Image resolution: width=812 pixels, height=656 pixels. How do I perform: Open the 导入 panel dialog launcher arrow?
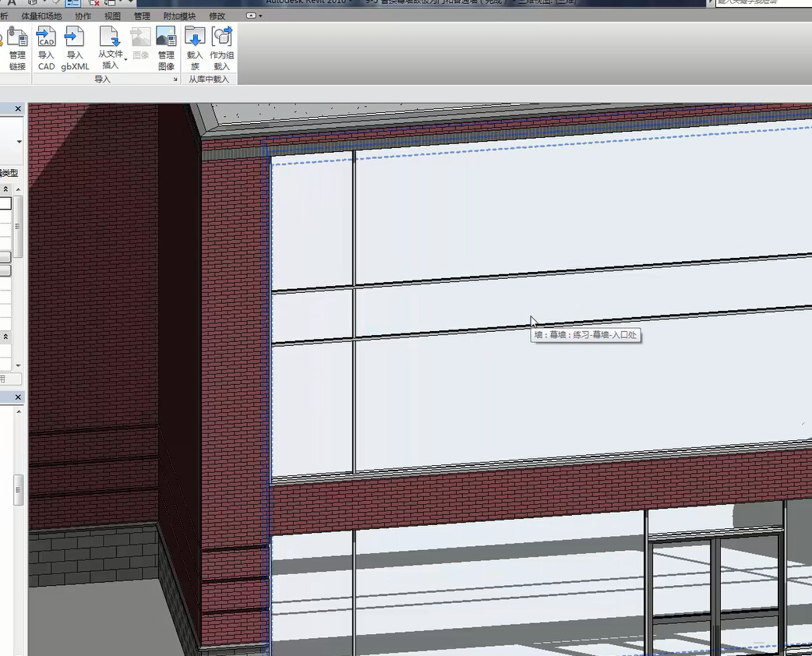pyautogui.click(x=175, y=79)
